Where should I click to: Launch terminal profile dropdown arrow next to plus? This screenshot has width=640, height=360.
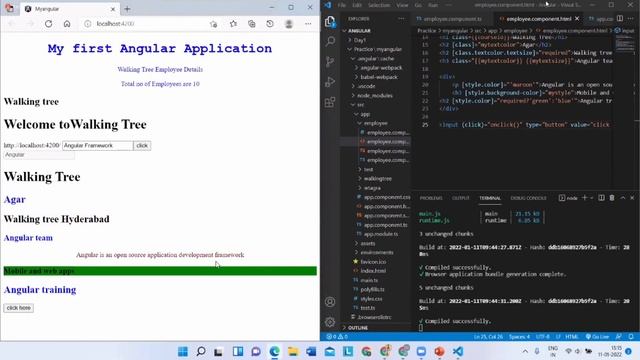click(591, 198)
